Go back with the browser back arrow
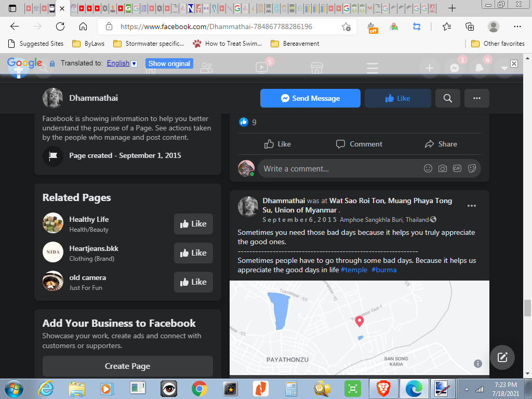This screenshot has height=399, width=532. pyautogui.click(x=14, y=26)
